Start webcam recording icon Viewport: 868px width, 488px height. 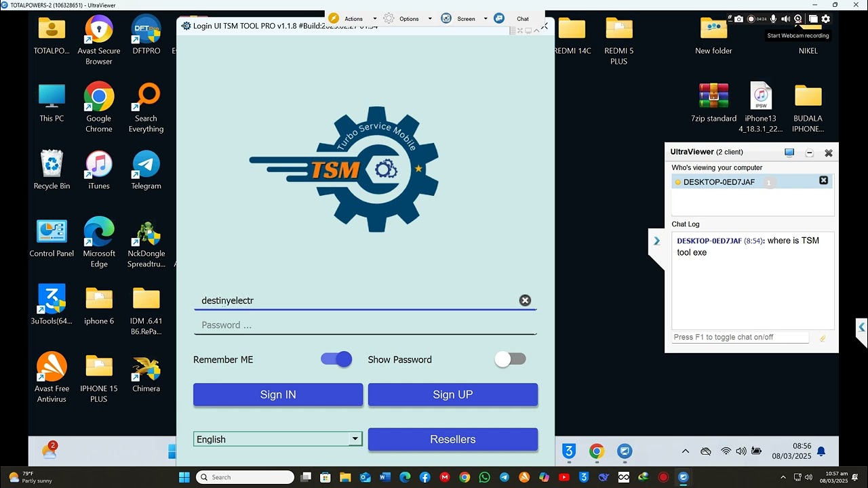tap(798, 19)
